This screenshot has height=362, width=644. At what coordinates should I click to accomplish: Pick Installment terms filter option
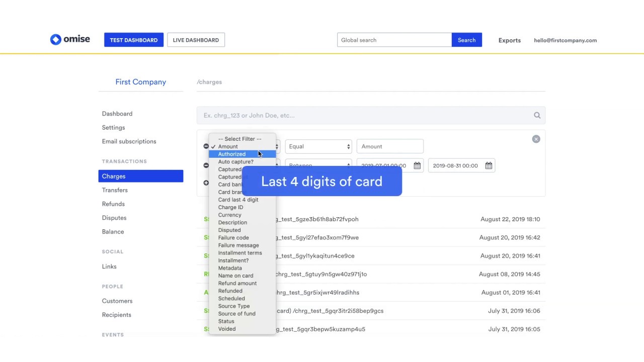243,253
